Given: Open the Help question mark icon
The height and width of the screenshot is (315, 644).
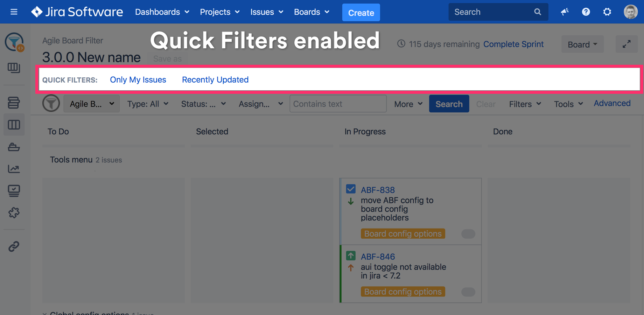Looking at the screenshot, I should 586,12.
